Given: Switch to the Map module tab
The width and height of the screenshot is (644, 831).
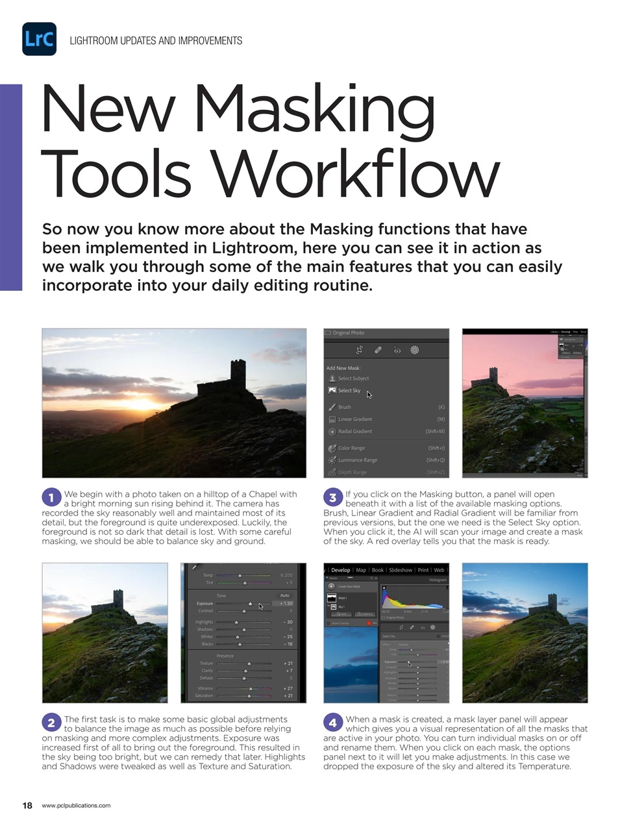Looking at the screenshot, I should pos(361,570).
